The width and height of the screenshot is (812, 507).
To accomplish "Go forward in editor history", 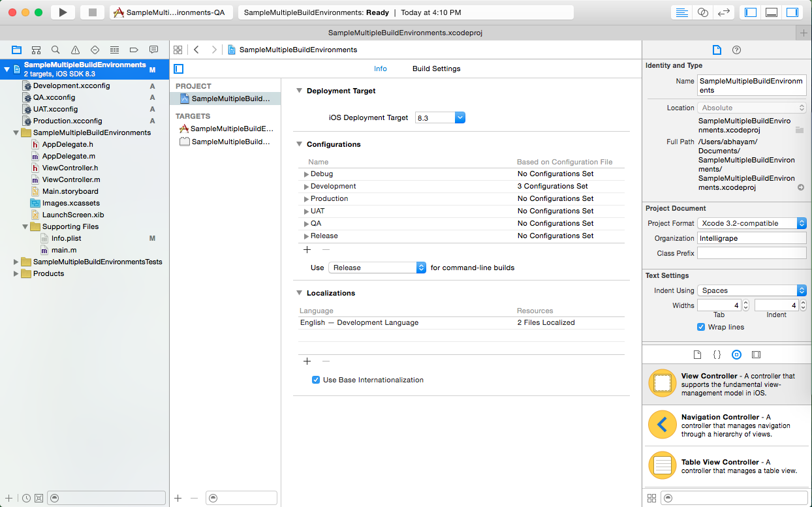I will (213, 50).
